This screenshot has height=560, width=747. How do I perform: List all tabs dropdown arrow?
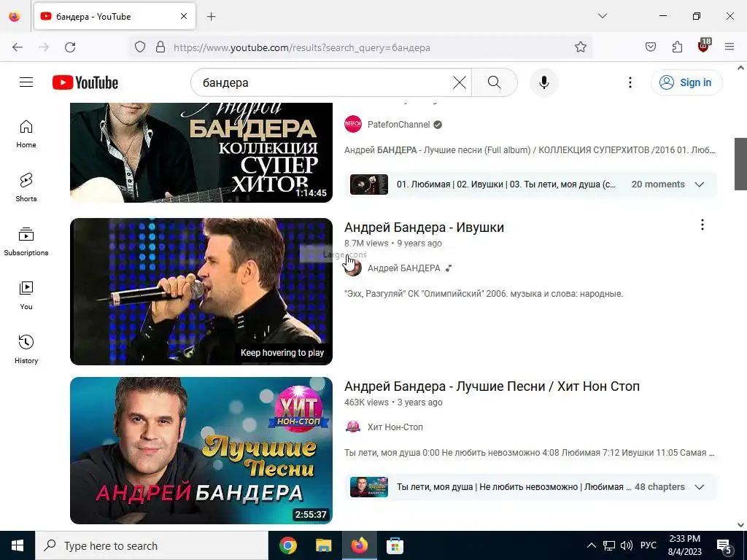602,16
